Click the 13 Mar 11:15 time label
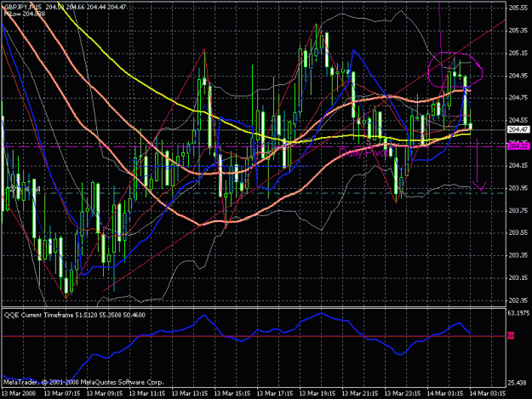 [147, 394]
